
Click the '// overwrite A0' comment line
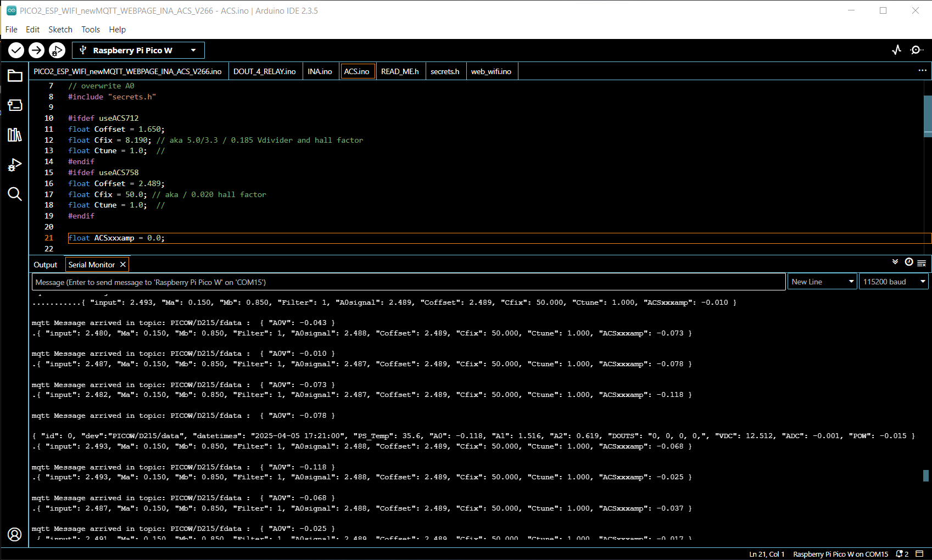pos(101,86)
